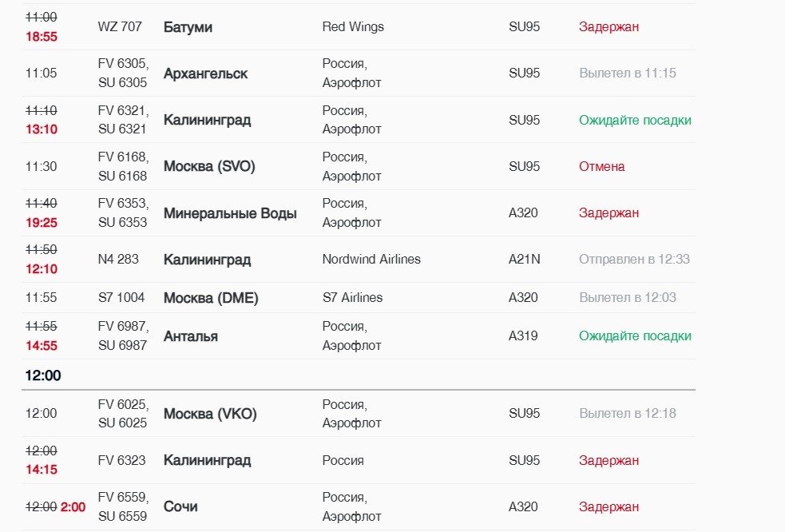
Task: Click S7 Airlines carrier name
Action: 352,298
